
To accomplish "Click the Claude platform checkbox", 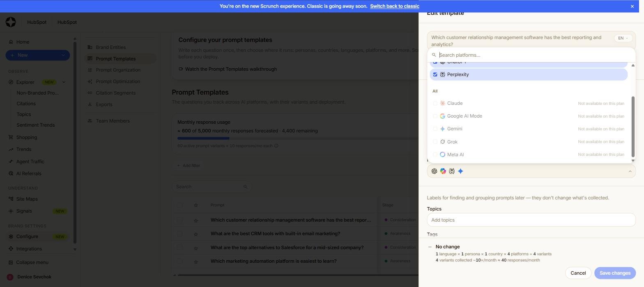I will click(x=435, y=103).
